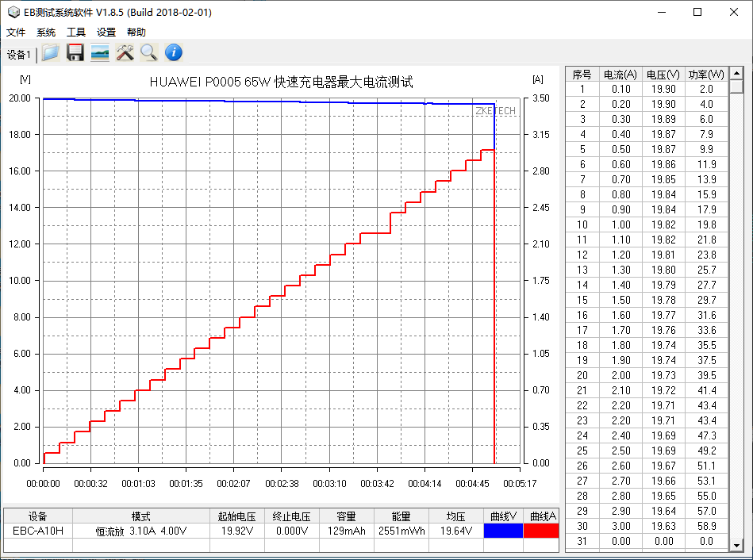Click the data table scrollbar up arrow
The image size is (753, 560).
point(737,74)
